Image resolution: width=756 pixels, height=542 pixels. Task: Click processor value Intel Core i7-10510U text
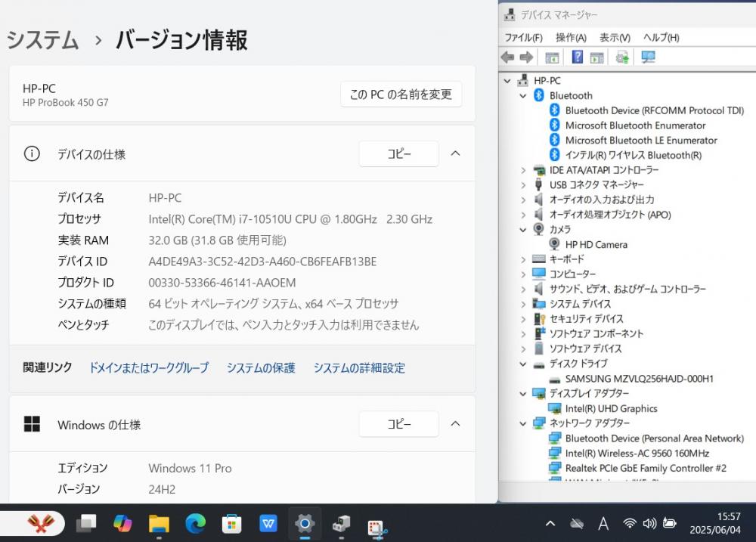pyautogui.click(x=290, y=219)
